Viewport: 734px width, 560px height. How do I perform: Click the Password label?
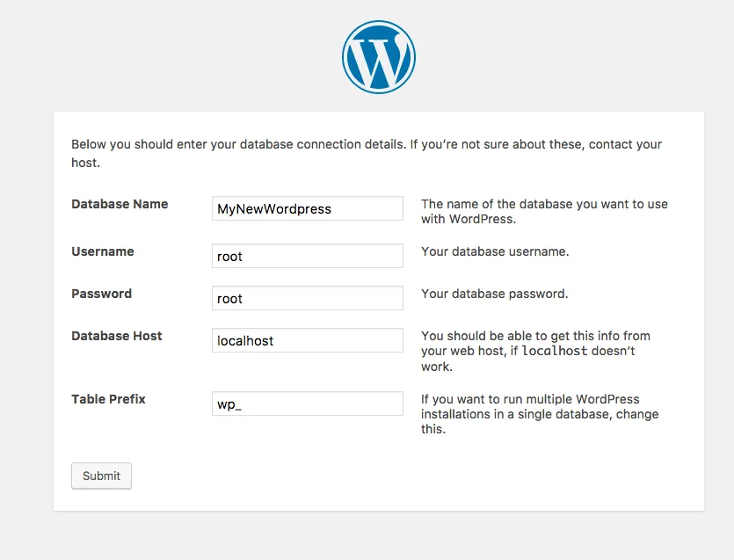[x=102, y=294]
